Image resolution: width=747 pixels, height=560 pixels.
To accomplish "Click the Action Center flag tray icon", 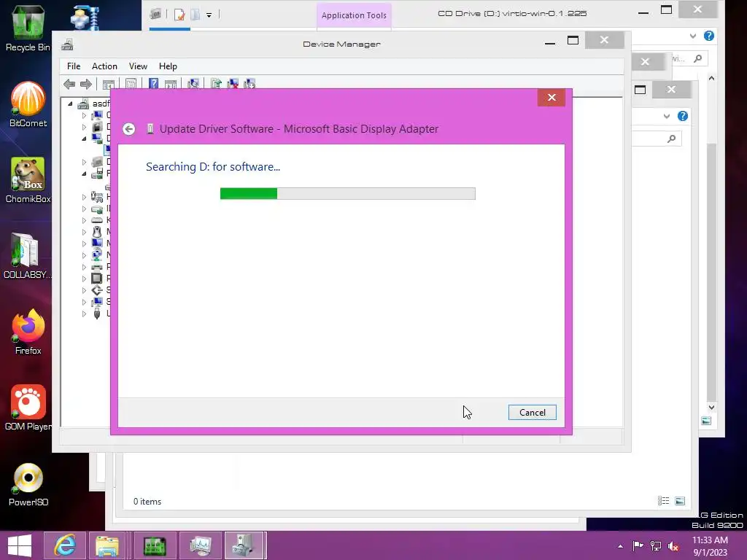I will pyautogui.click(x=638, y=545).
